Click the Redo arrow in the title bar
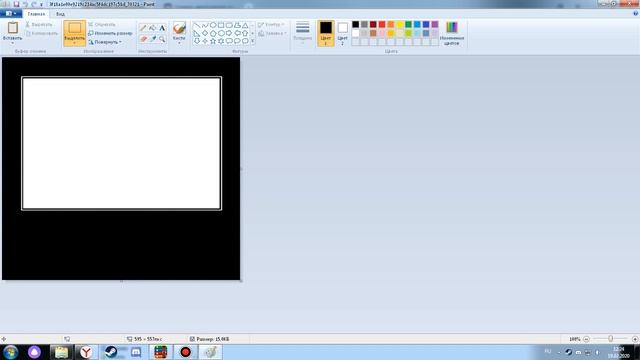The image size is (640, 360). [x=34, y=4]
